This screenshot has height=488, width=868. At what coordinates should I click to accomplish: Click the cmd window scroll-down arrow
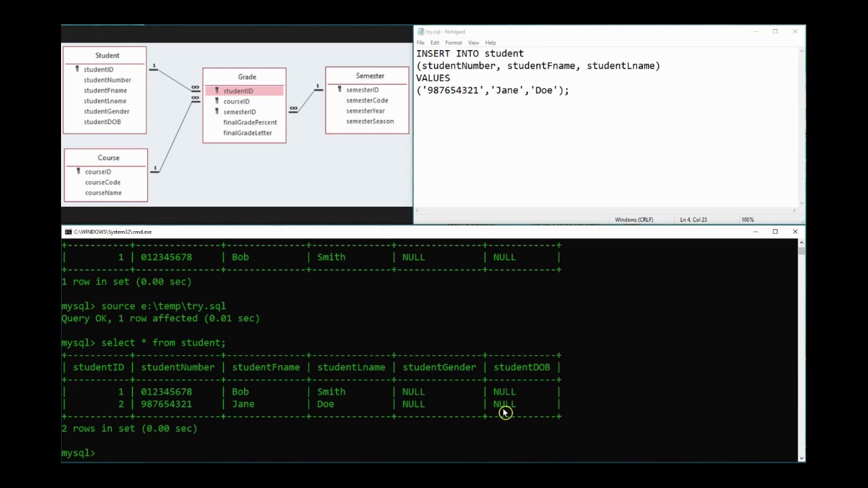tap(802, 458)
